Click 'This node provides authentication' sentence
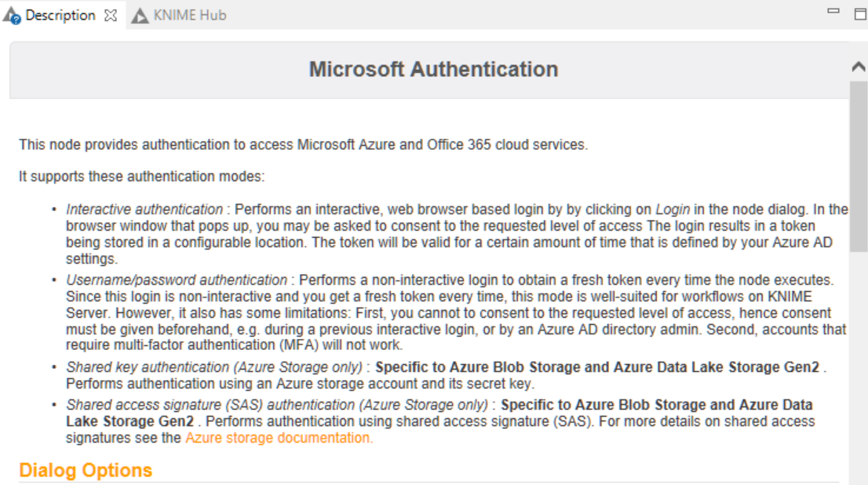Image resolution: width=868 pixels, height=485 pixels. coord(304,145)
